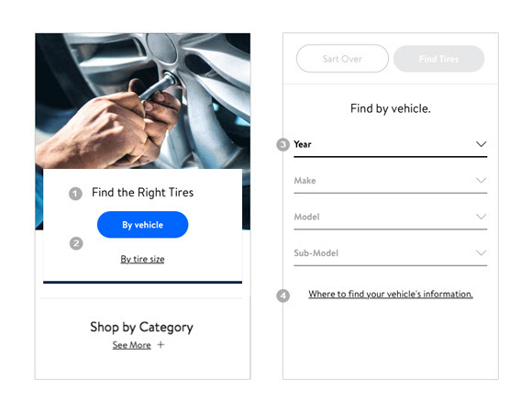Image resolution: width=532 pixels, height=413 pixels.
Task: Select the By vehicle button
Action: click(x=142, y=225)
